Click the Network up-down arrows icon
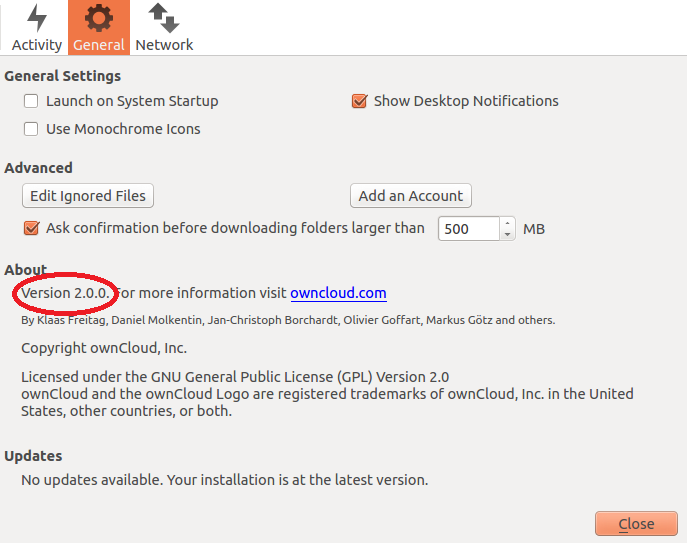 coord(164,18)
